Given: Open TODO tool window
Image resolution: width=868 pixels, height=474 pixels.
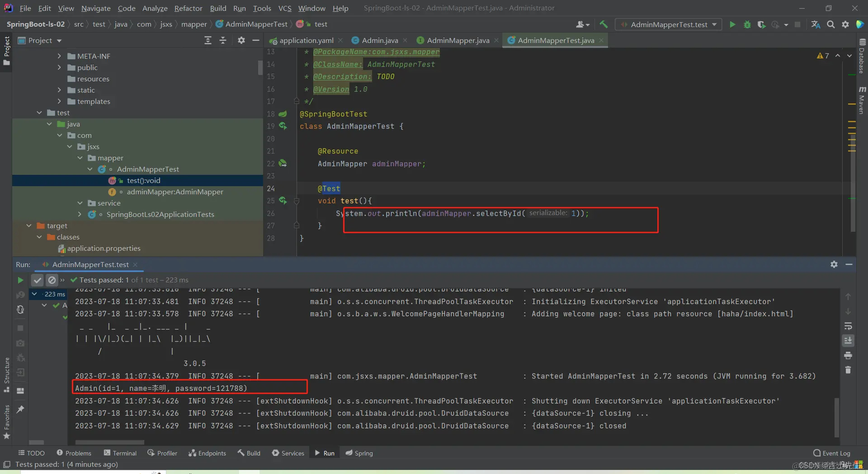Looking at the screenshot, I should (x=31, y=453).
